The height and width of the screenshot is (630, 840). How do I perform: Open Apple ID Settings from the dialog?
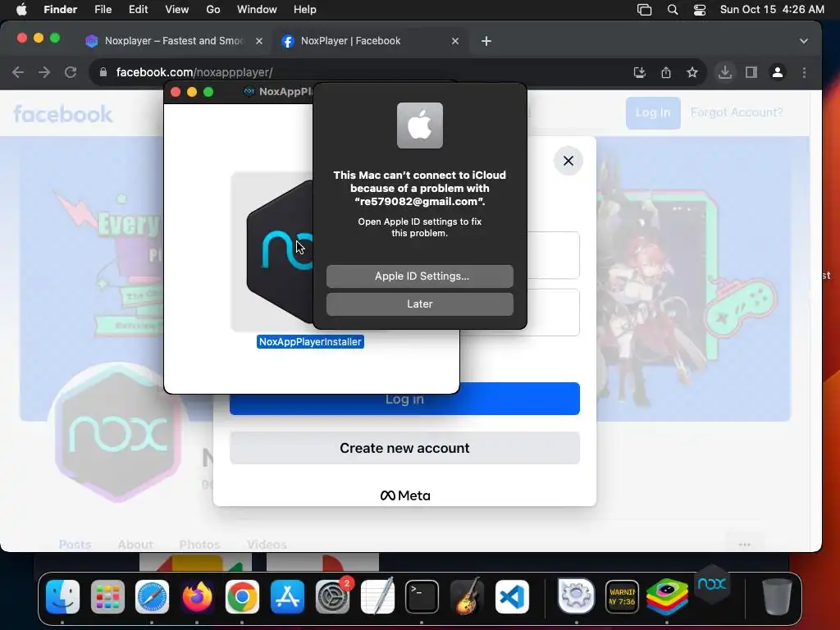[x=419, y=276]
